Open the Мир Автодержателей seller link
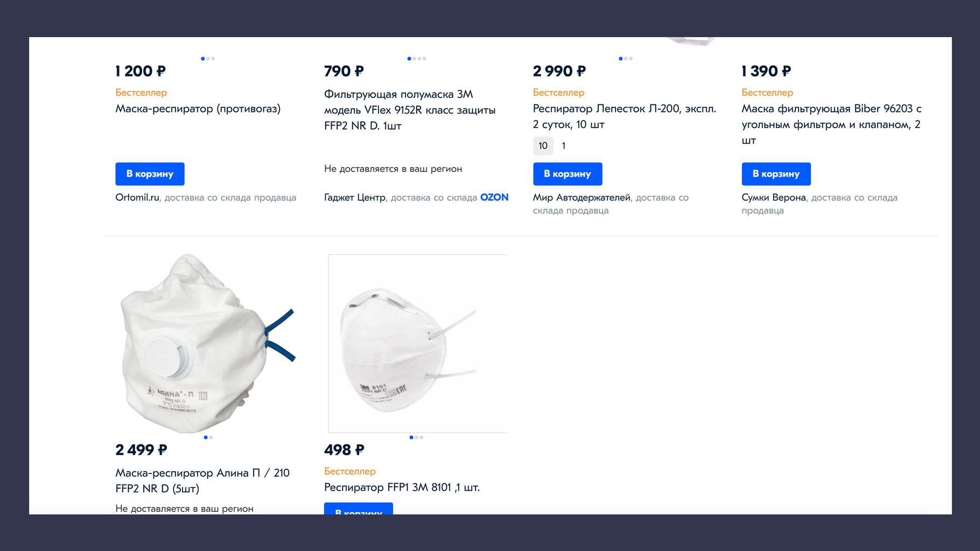 click(x=582, y=197)
